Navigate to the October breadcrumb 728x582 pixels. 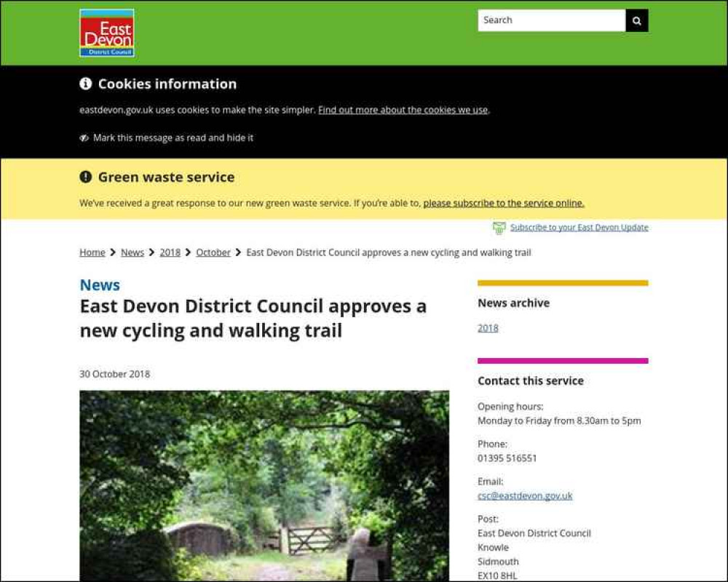click(213, 252)
